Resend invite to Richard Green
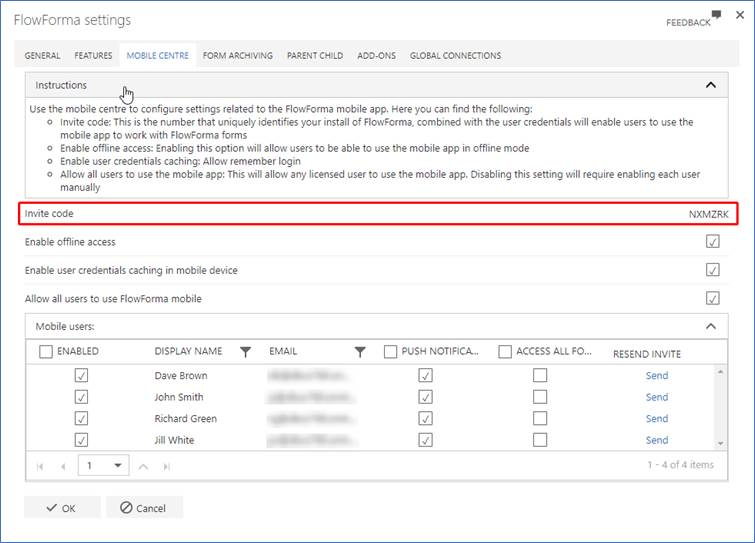This screenshot has width=755, height=543. coord(657,419)
